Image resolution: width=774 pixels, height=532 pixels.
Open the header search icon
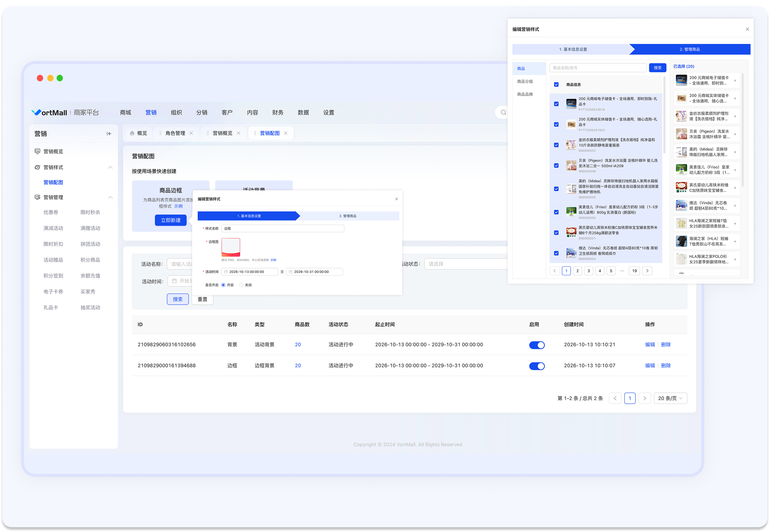(503, 113)
